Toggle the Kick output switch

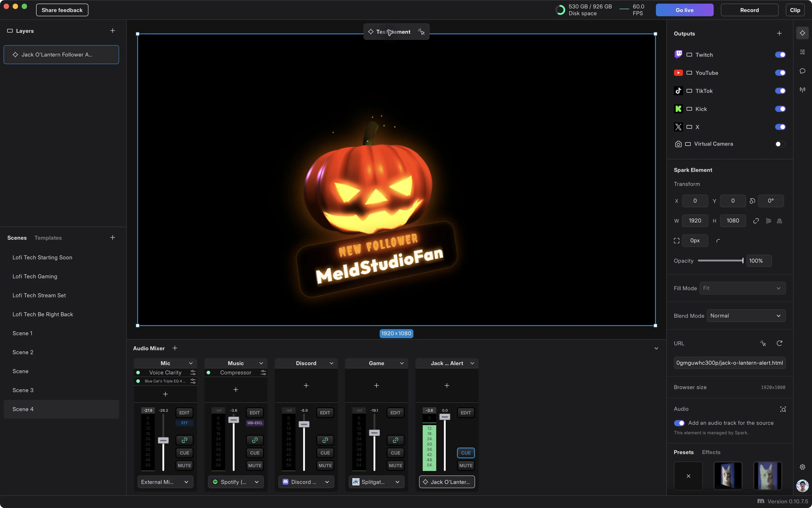[780, 109]
